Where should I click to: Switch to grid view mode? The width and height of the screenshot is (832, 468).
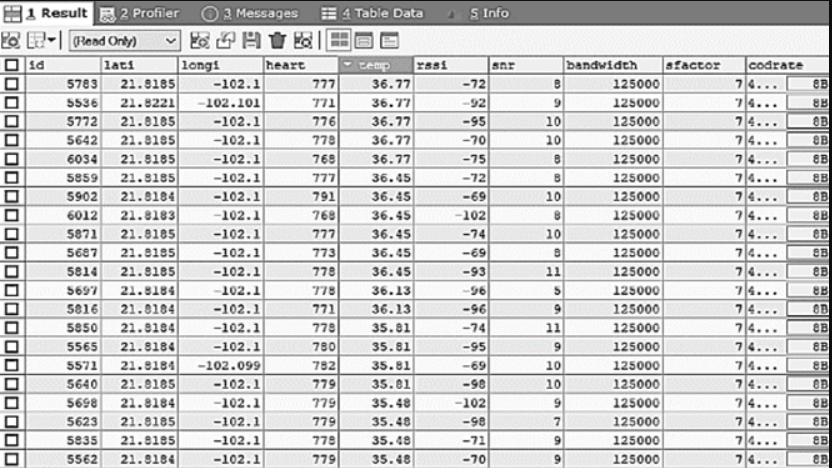340,41
